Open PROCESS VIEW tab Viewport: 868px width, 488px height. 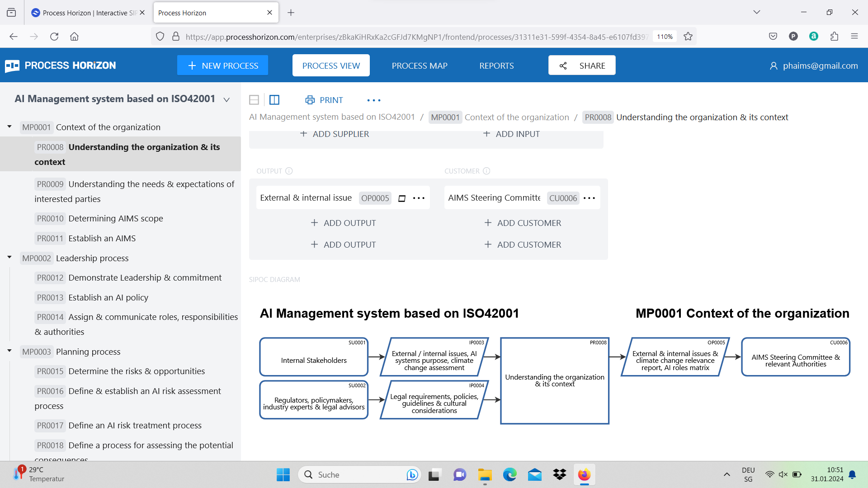331,66
